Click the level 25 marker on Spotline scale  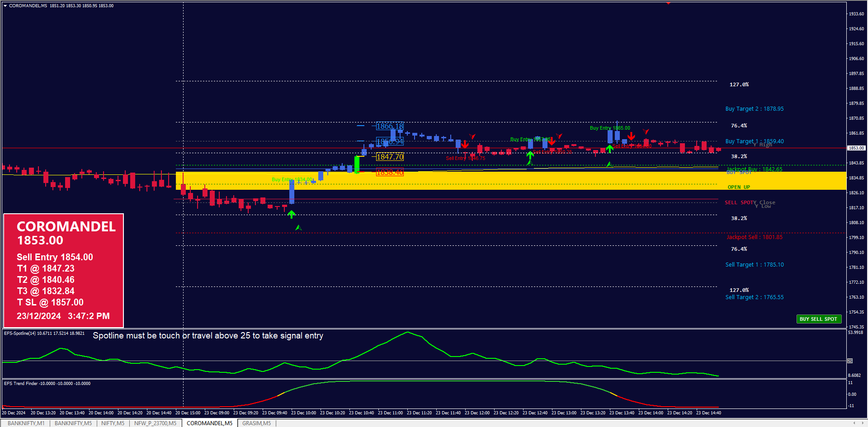tap(850, 361)
